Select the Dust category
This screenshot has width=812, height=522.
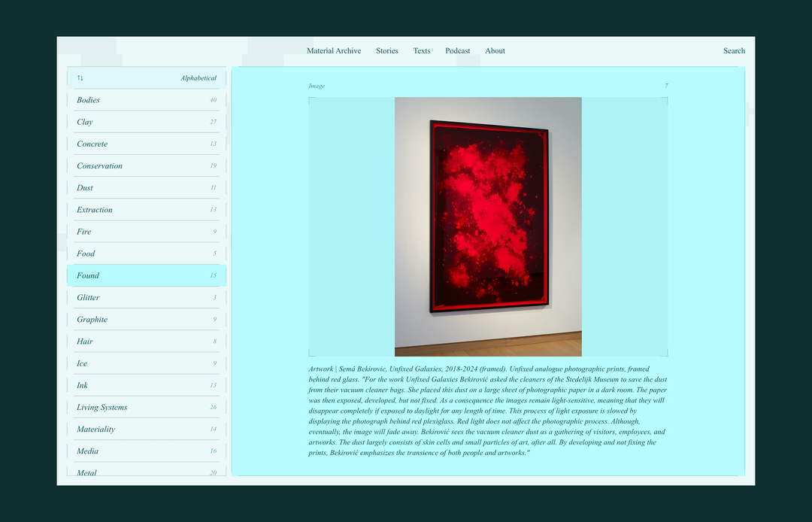147,187
